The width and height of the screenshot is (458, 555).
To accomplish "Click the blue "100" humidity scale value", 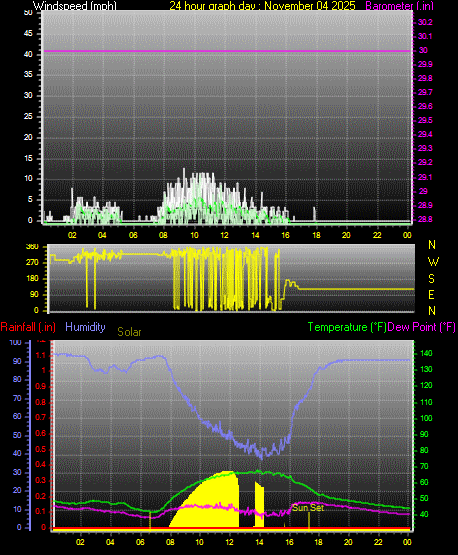I will pyautogui.click(x=16, y=343).
